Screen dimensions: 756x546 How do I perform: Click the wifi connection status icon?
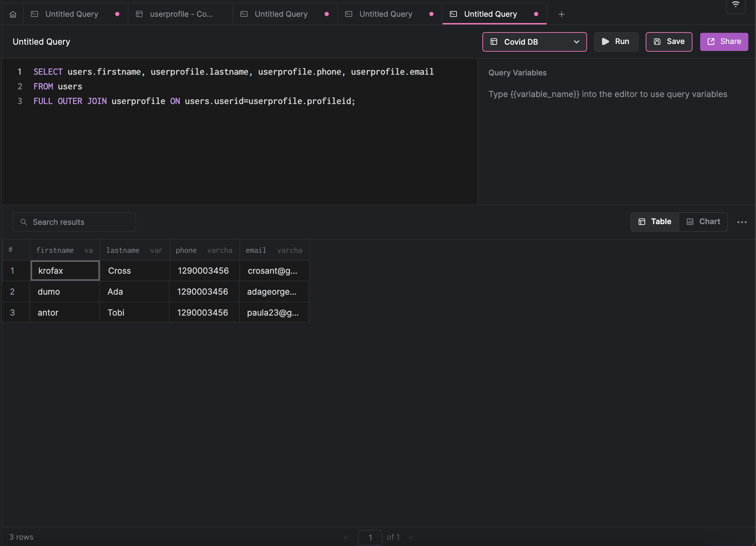735,5
